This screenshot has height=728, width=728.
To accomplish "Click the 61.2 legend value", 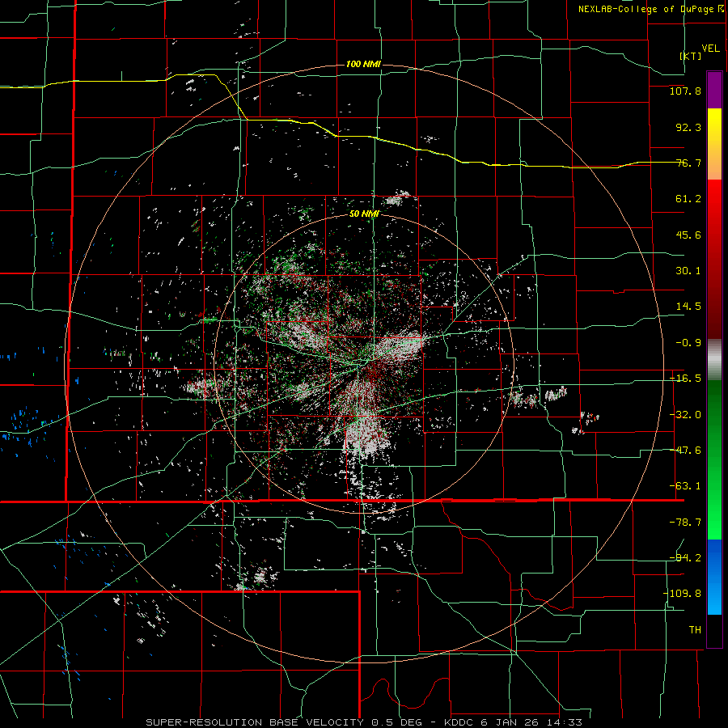I will coord(688,199).
